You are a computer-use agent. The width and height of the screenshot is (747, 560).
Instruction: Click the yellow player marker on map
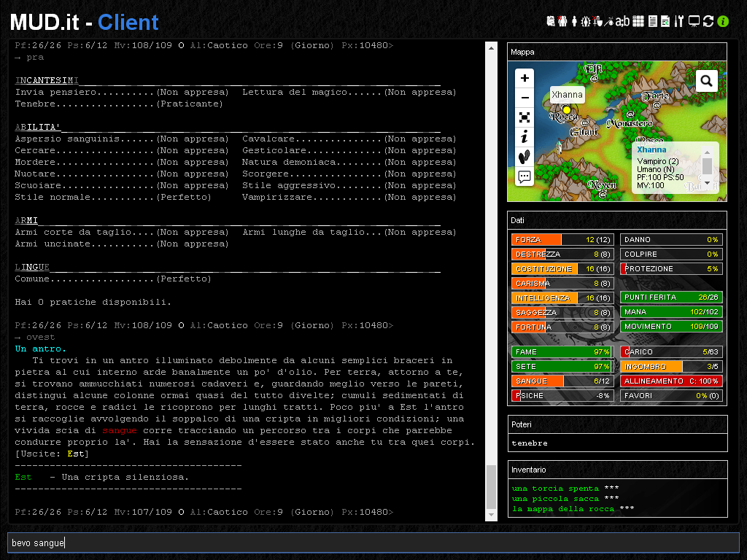click(x=566, y=110)
